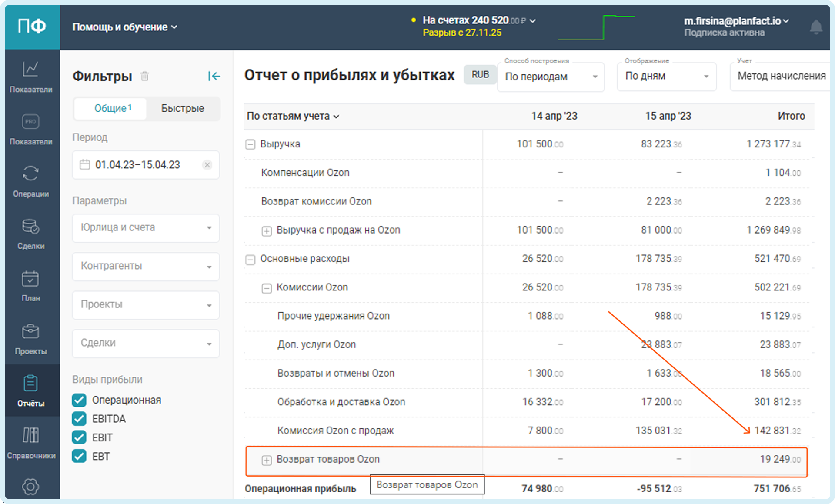Click the account email m.firsina@planfact.io
This screenshot has height=504, width=835.
point(736,21)
